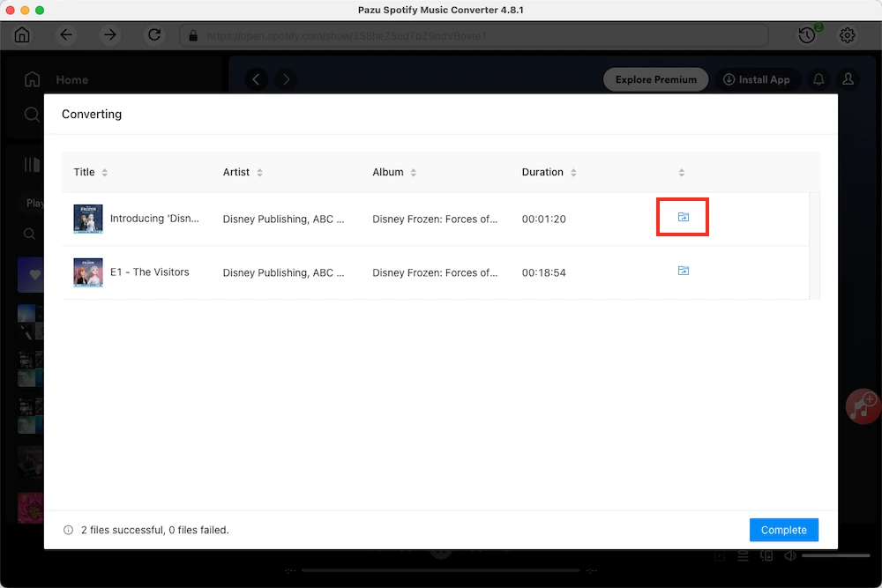Adjust the volume slider at bottom right

[834, 555]
